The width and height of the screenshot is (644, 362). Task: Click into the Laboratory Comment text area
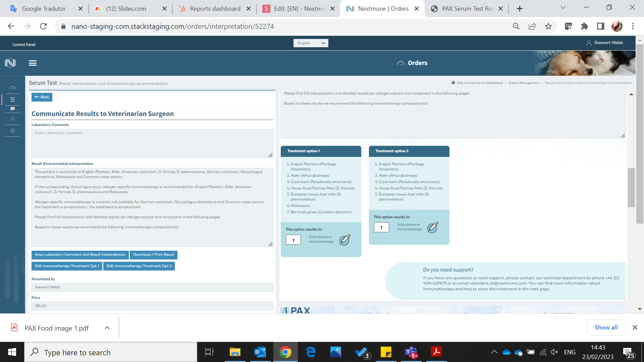tap(152, 143)
